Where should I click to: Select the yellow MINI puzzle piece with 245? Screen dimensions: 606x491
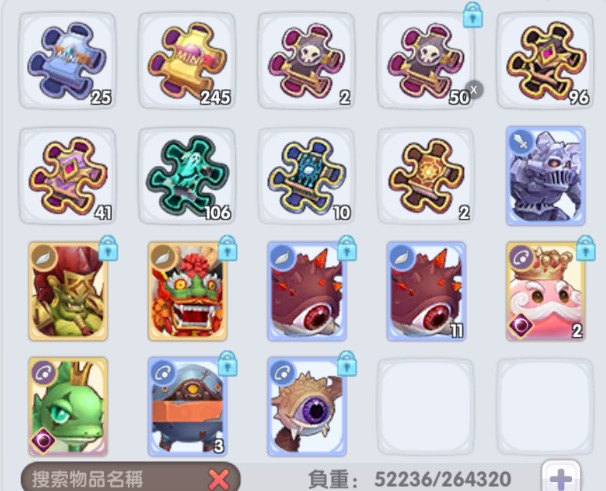coord(187,61)
